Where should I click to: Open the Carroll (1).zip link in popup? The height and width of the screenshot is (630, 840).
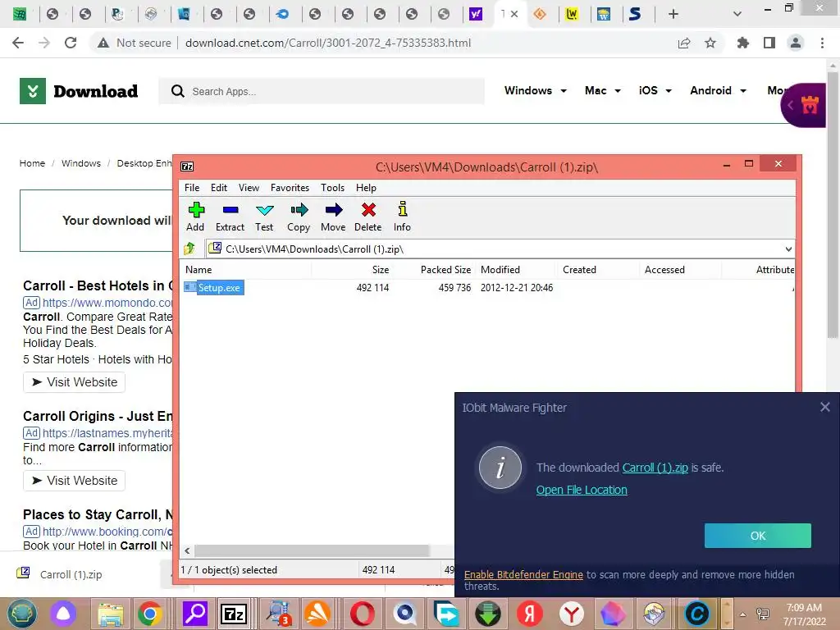click(655, 468)
